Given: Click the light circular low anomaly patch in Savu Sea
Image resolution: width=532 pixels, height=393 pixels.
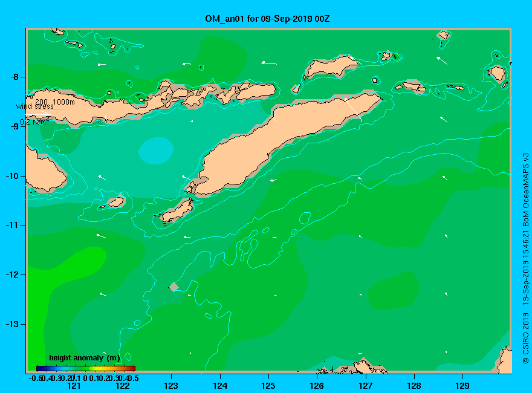Looking at the screenshot, I should click(156, 151).
